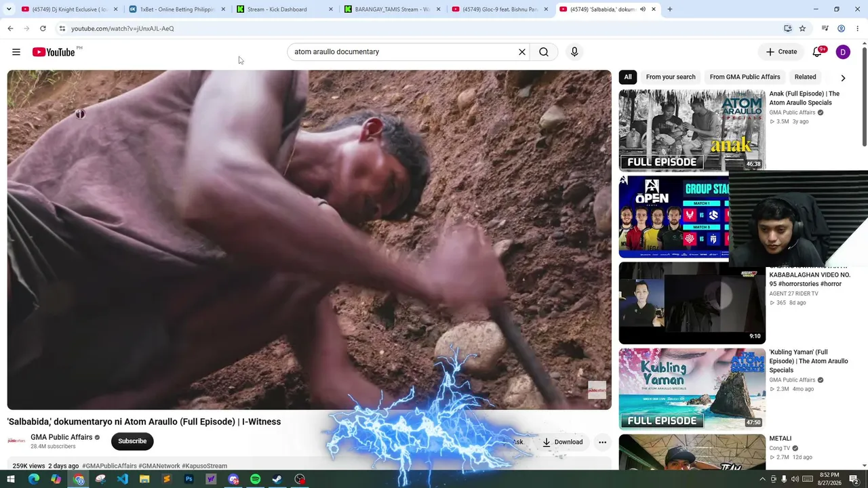
Task: Open Chrome media controls icon
Action: (x=825, y=28)
